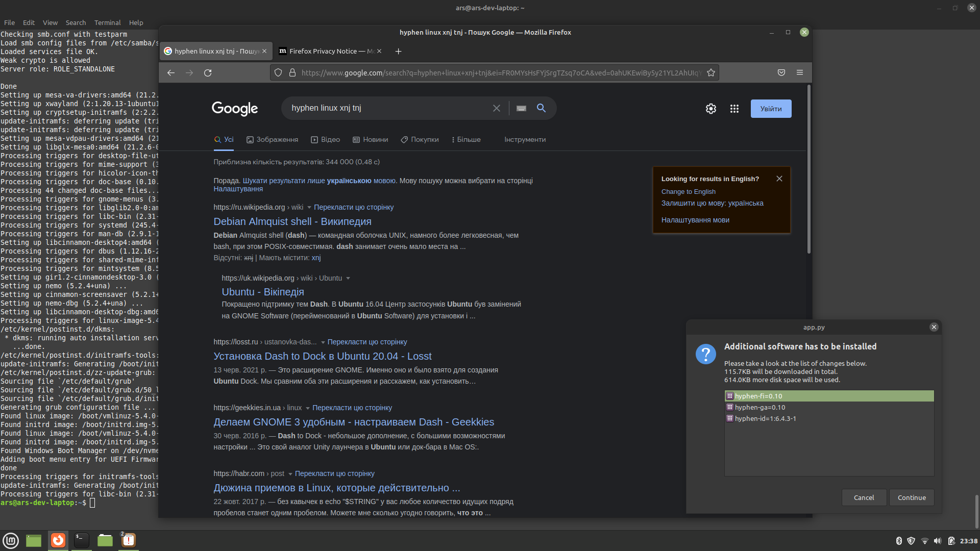Switch to Firefox Privacy Notice tab
This screenshot has width=980, height=551.
[331, 51]
